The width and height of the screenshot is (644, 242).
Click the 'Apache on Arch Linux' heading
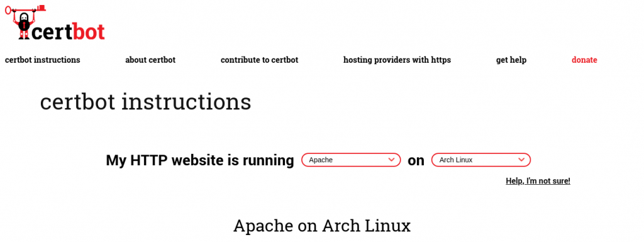pyautogui.click(x=322, y=226)
